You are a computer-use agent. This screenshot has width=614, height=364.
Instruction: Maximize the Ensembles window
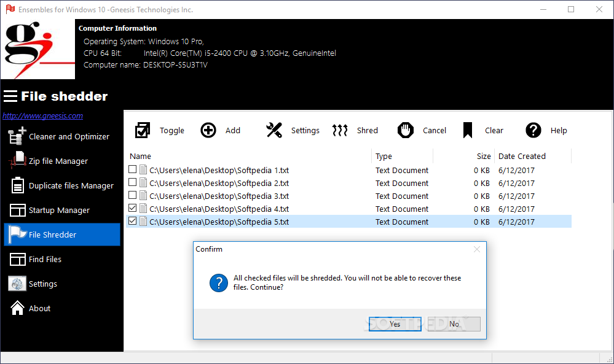click(x=571, y=9)
